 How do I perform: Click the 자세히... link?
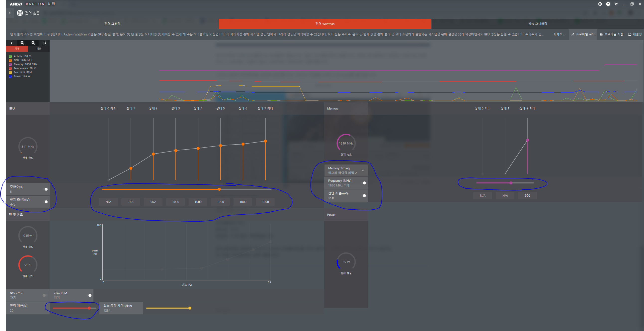coord(559,34)
